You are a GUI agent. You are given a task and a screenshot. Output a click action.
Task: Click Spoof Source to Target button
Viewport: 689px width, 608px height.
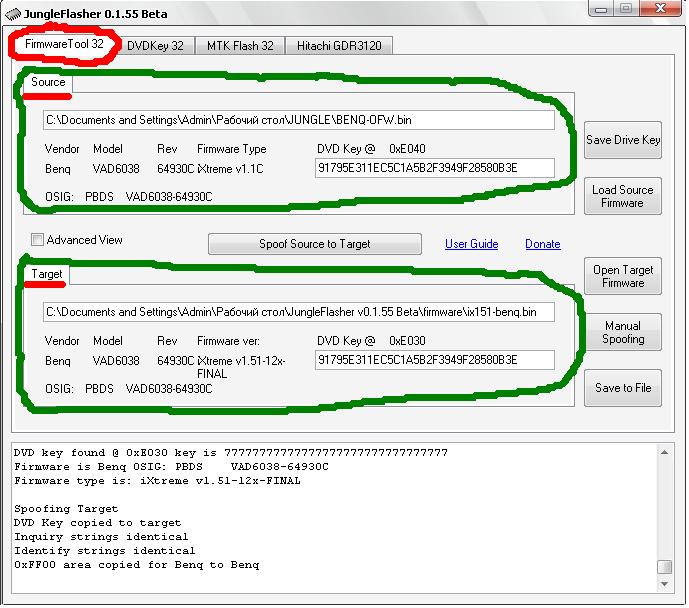315,244
